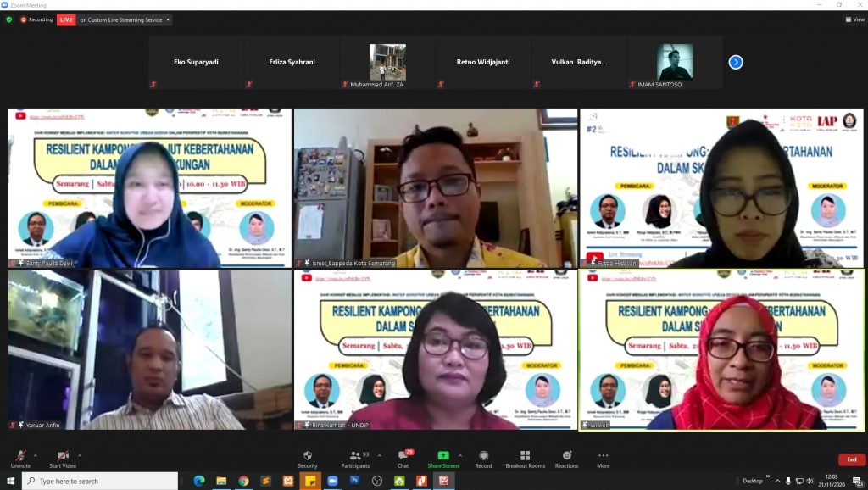This screenshot has width=868, height=490.
Task: Open the Chat panel
Action: coord(402,458)
